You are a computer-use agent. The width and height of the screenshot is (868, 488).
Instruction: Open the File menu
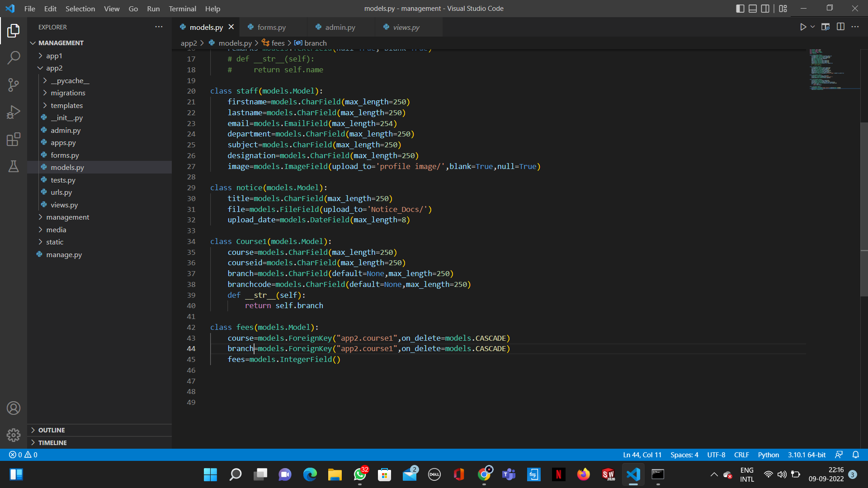point(30,9)
